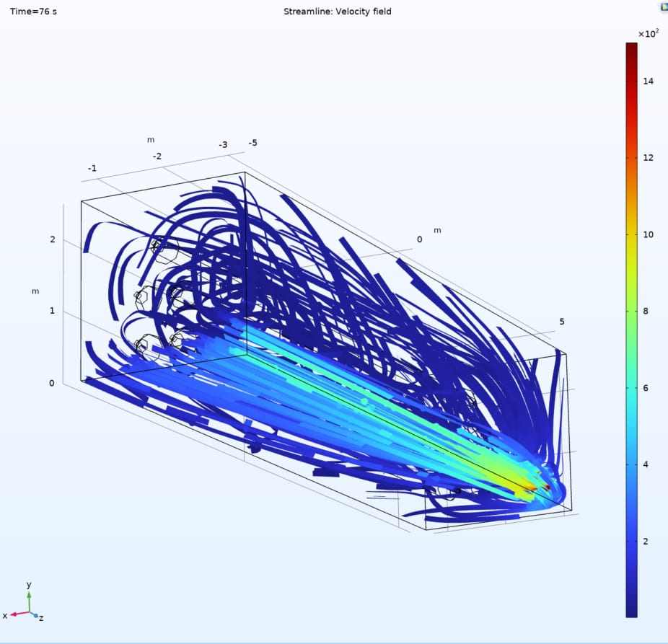
Task: Click the axis tick label -1
Action: (x=92, y=169)
